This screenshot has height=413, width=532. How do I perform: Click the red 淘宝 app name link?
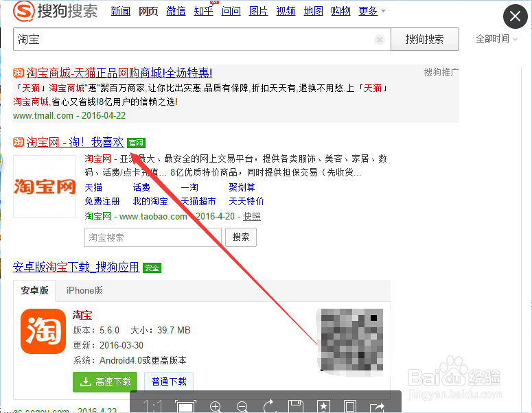point(82,315)
